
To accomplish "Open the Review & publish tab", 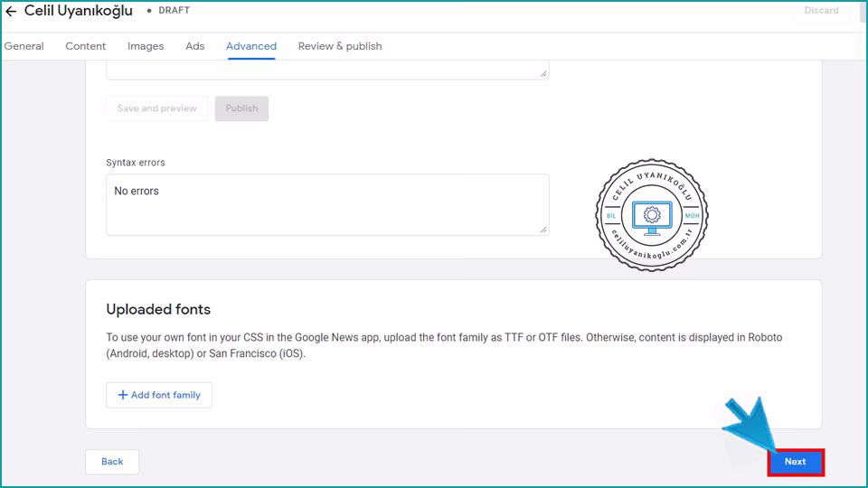I will pyautogui.click(x=340, y=46).
